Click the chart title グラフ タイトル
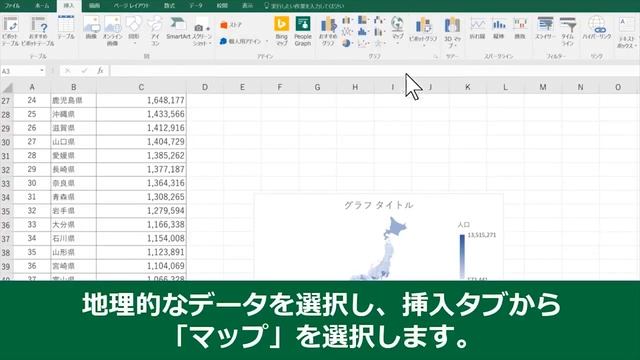The width and height of the screenshot is (640, 360). click(378, 205)
